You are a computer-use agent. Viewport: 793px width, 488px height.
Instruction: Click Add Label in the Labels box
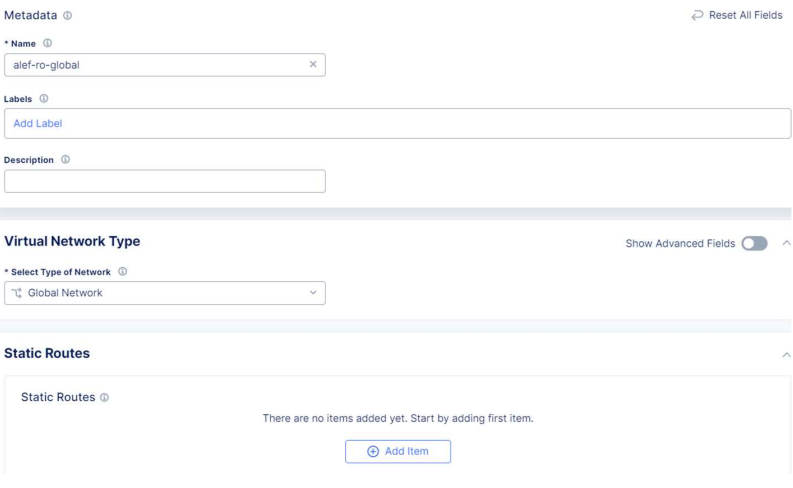[x=37, y=123]
